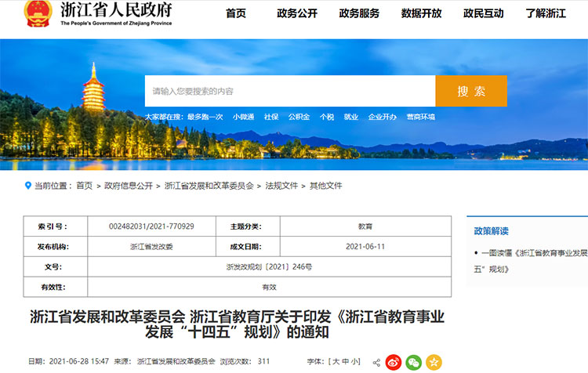Image resolution: width=588 pixels, height=373 pixels.
Task: Open the 政务公开 menu
Action: (297, 13)
